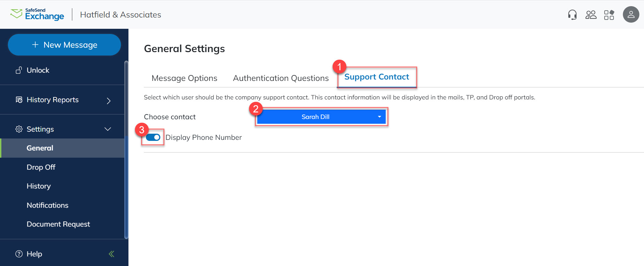Screen dimensions: 644x266
Task: Disable the Display Phone Number toggle
Action: 153,137
